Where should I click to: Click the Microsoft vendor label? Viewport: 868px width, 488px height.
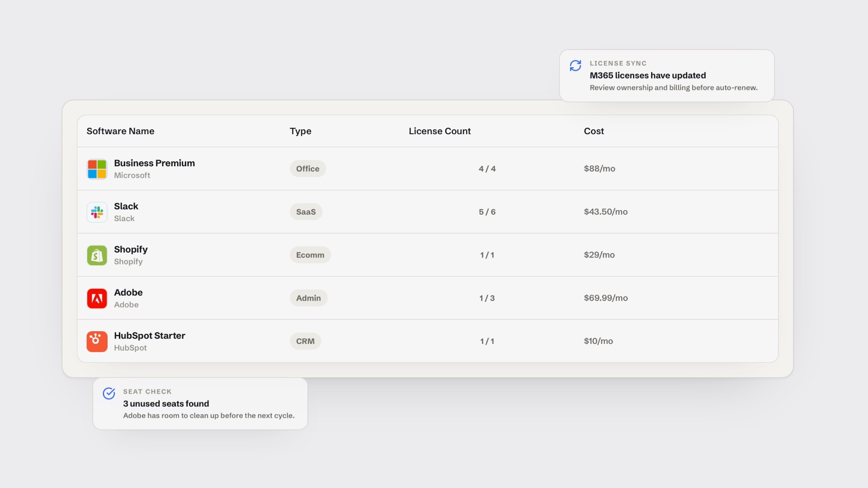coord(132,175)
